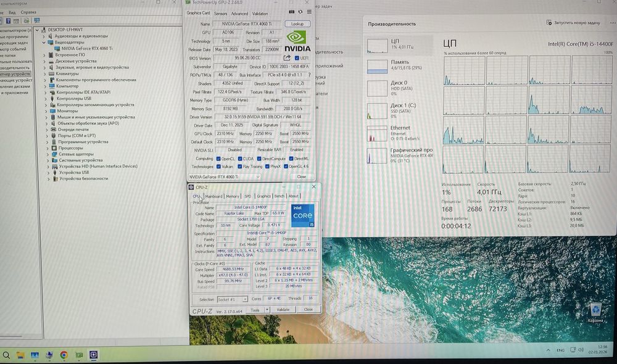Switch to the Memory tab in CPU-Z
The image size is (617, 364).
point(232,196)
